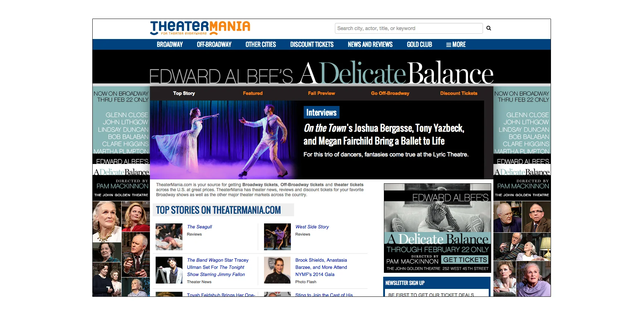Select the Top Story carousel tab
Image resolution: width=644 pixels, height=324 pixels.
[x=184, y=93]
